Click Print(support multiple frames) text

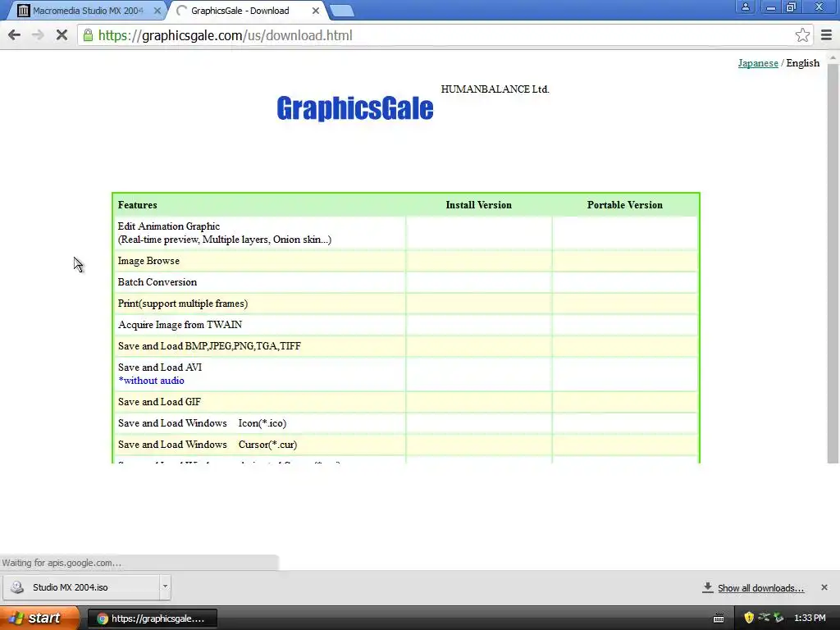coord(183,304)
